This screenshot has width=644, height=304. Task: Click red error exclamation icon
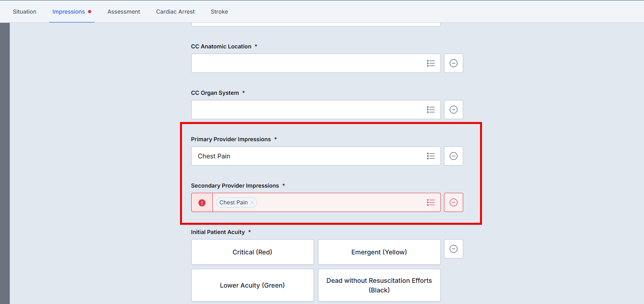[202, 203]
